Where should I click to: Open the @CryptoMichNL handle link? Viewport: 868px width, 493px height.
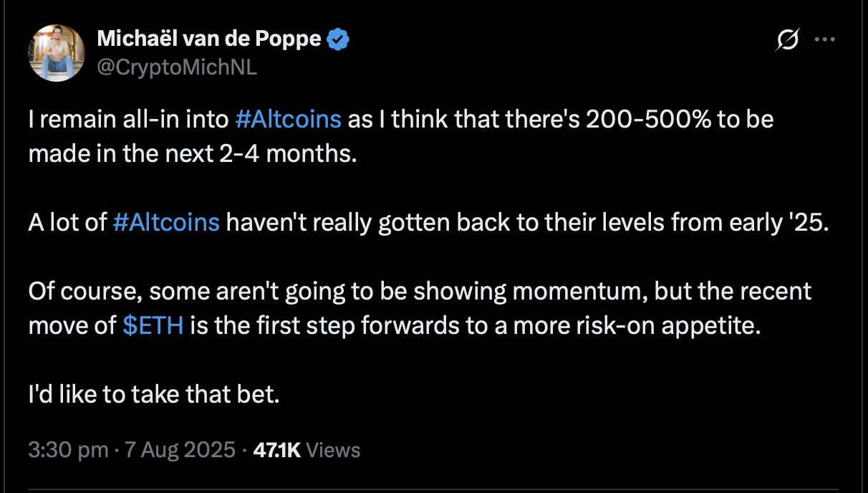175,67
